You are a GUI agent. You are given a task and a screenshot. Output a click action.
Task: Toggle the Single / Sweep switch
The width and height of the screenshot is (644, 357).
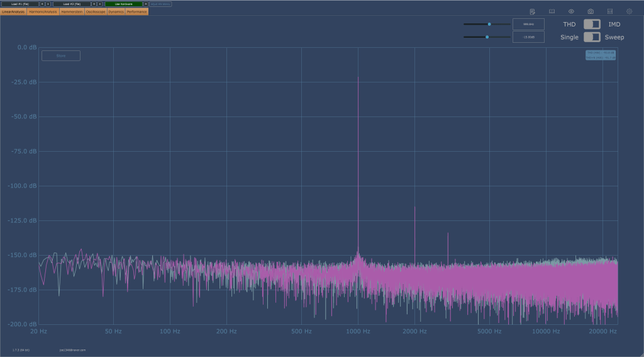coord(592,37)
